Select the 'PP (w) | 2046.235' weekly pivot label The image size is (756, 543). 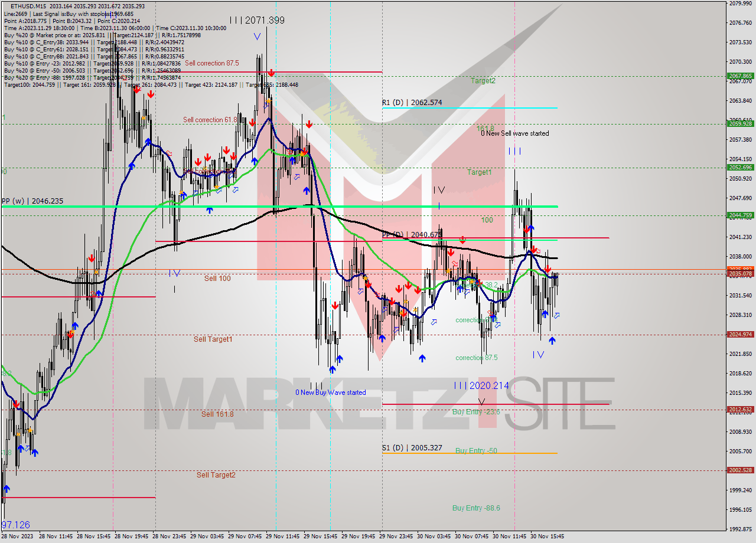pos(32,201)
